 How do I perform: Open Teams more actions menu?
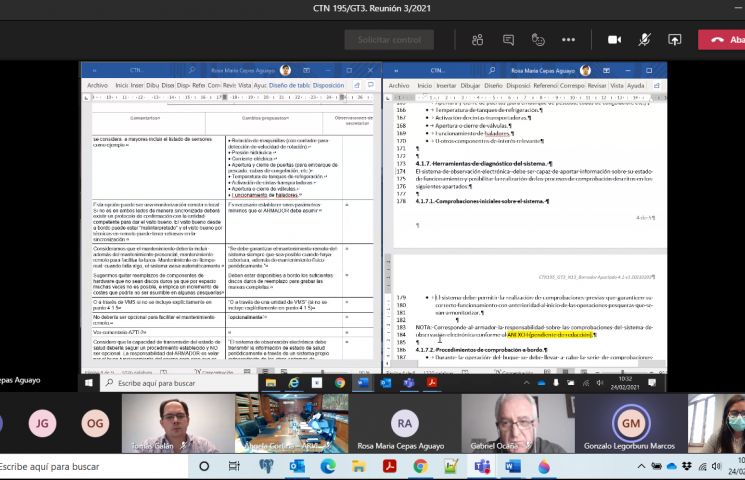pos(568,40)
